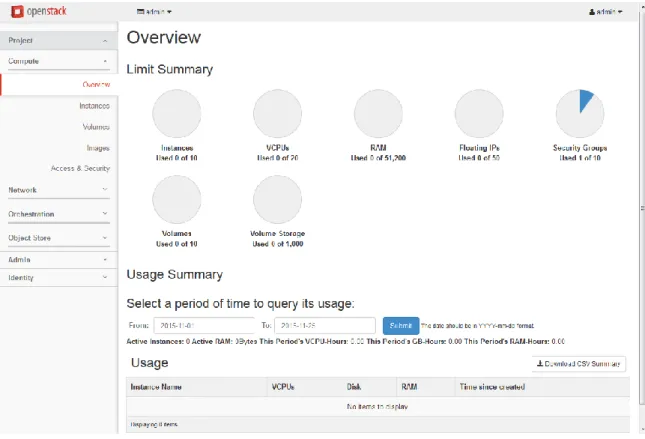Download the CSV Summary
The image size is (645, 439).
point(579,364)
